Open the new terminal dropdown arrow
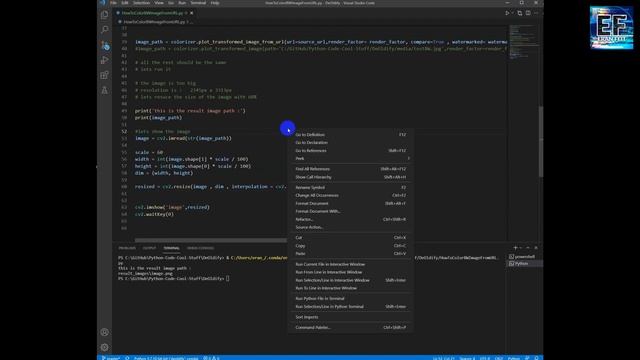Image resolution: width=640 pixels, height=360 pixels. (x=520, y=248)
